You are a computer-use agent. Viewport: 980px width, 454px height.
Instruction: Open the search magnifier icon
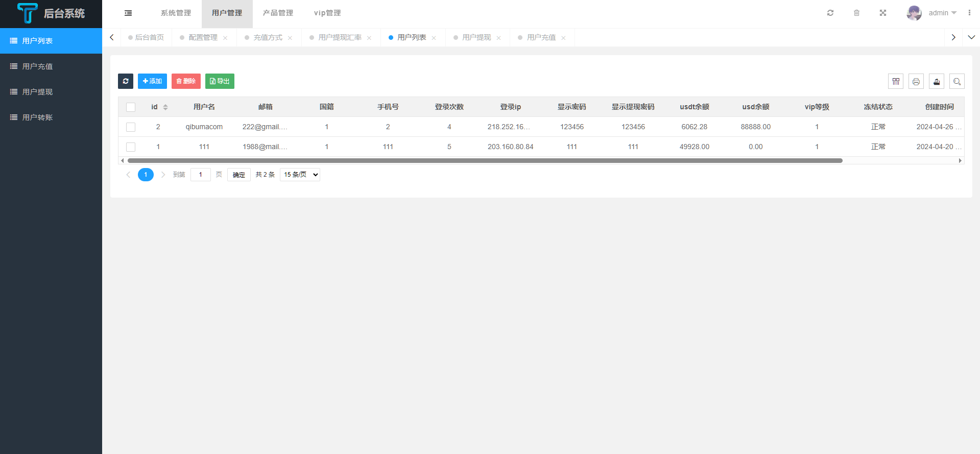(x=957, y=81)
